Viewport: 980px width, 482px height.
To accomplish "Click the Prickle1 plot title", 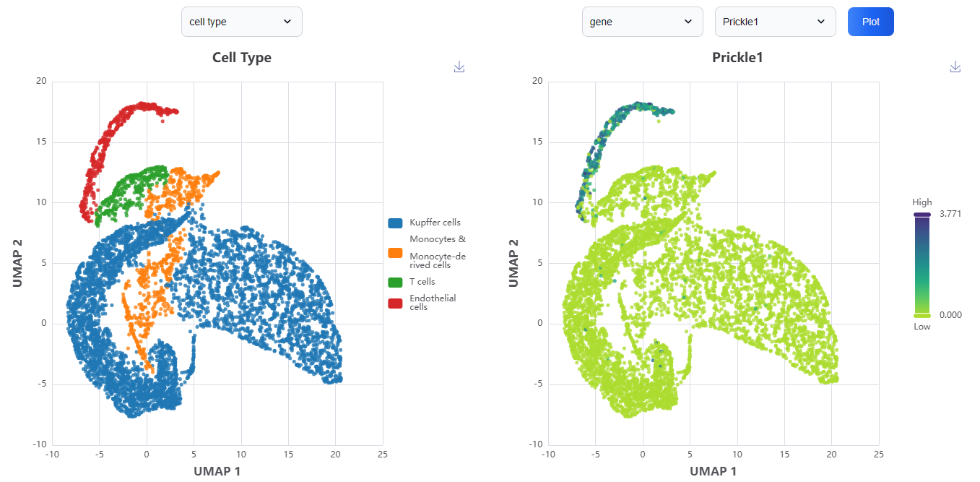I will [737, 57].
